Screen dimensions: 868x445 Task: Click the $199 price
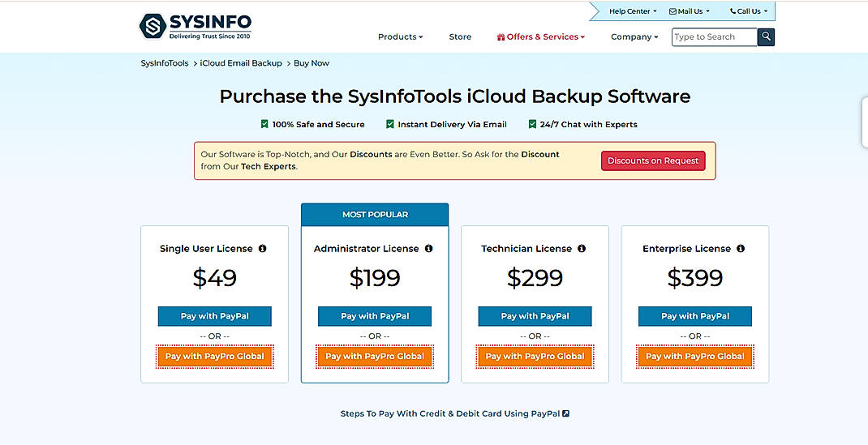pyautogui.click(x=375, y=277)
